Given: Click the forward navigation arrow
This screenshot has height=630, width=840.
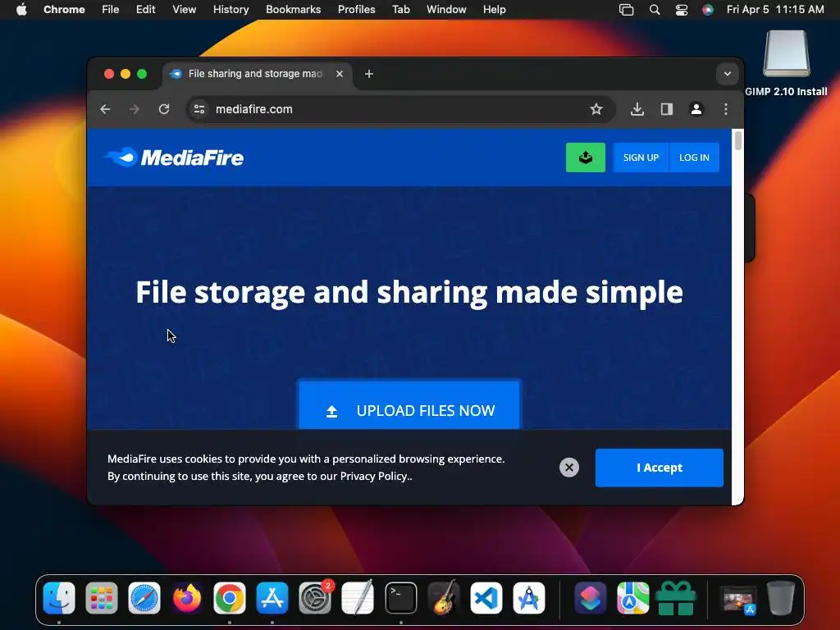Looking at the screenshot, I should tap(135, 109).
